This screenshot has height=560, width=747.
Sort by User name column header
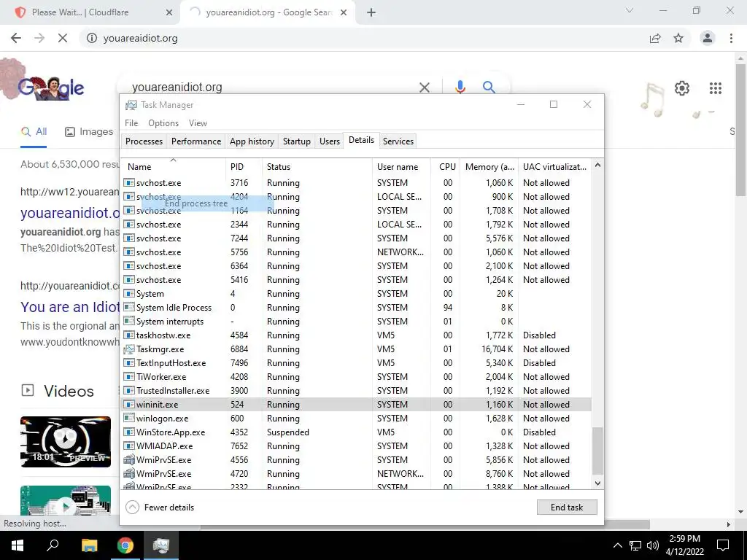point(401,167)
